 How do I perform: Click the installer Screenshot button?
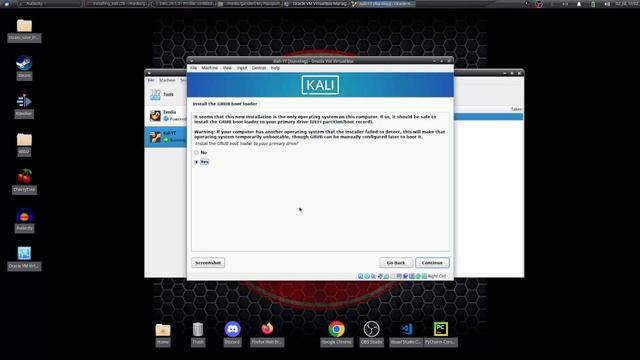pyautogui.click(x=208, y=263)
